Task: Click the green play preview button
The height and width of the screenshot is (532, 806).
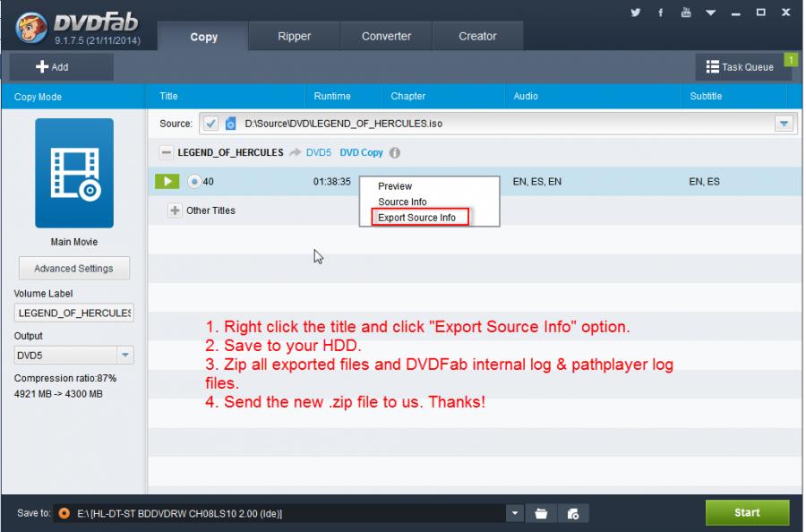Action: coord(167,182)
